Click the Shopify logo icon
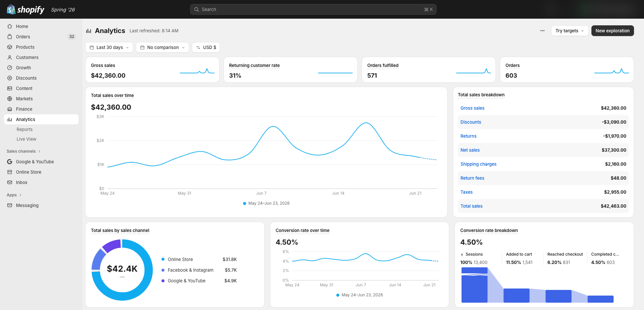This screenshot has height=310, width=644. pyautogui.click(x=11, y=9)
